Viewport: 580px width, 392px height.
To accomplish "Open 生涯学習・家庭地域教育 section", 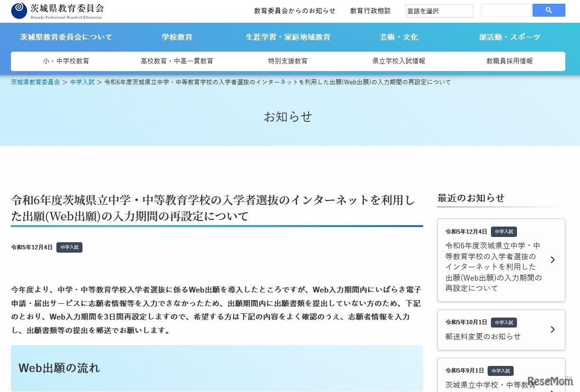I will 288,36.
